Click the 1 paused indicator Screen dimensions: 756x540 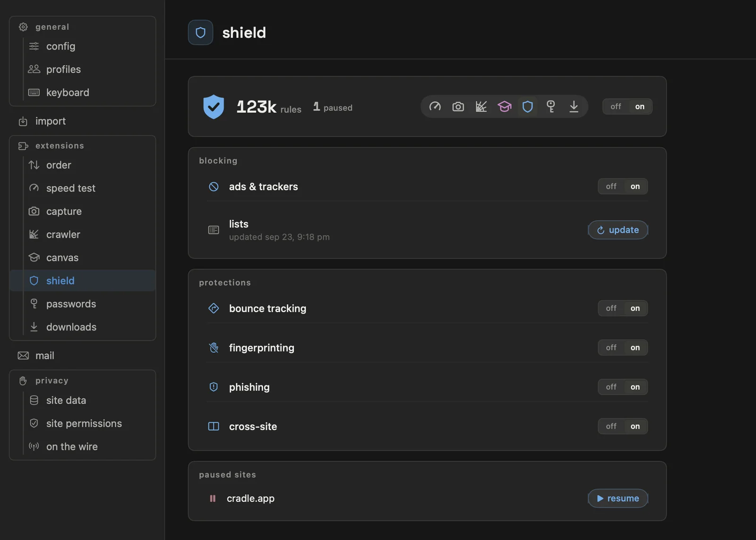click(x=333, y=107)
